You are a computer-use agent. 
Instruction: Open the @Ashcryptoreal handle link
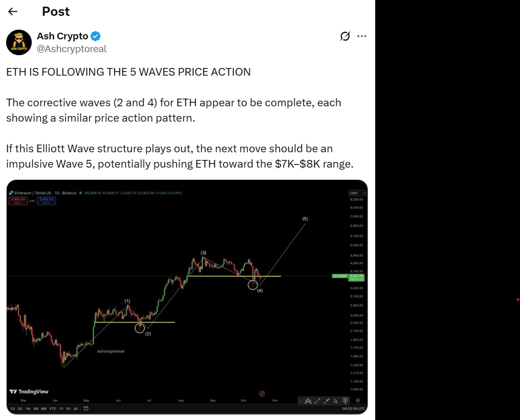tap(72, 49)
